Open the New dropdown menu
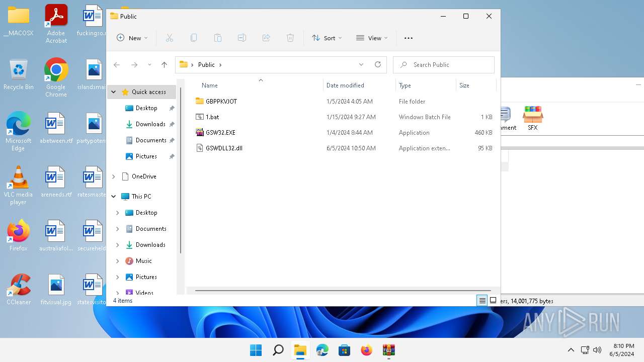The image size is (644, 362). [132, 38]
